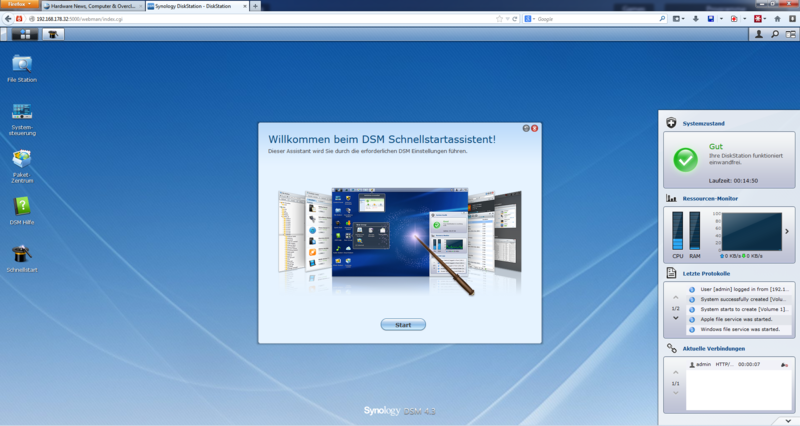Screen dimensions: 800x426
Task: Click the Aktuelle Verbindungen link icon
Action: tap(671, 348)
